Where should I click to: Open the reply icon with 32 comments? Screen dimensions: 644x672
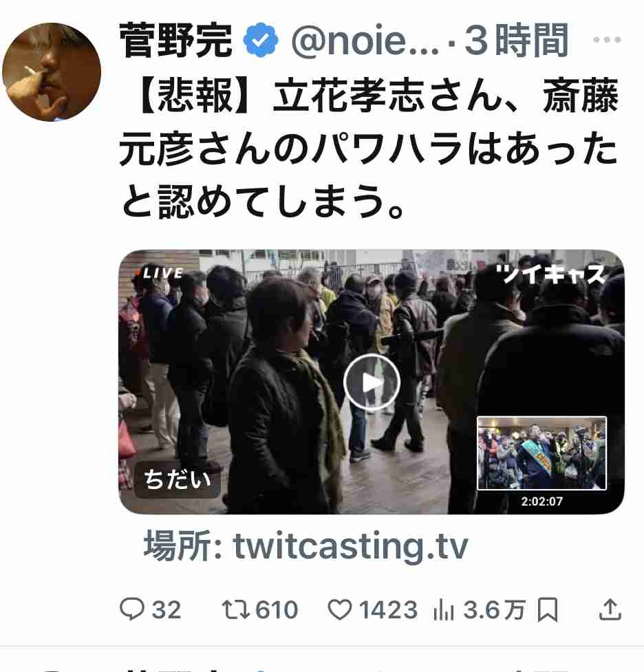tap(131, 609)
